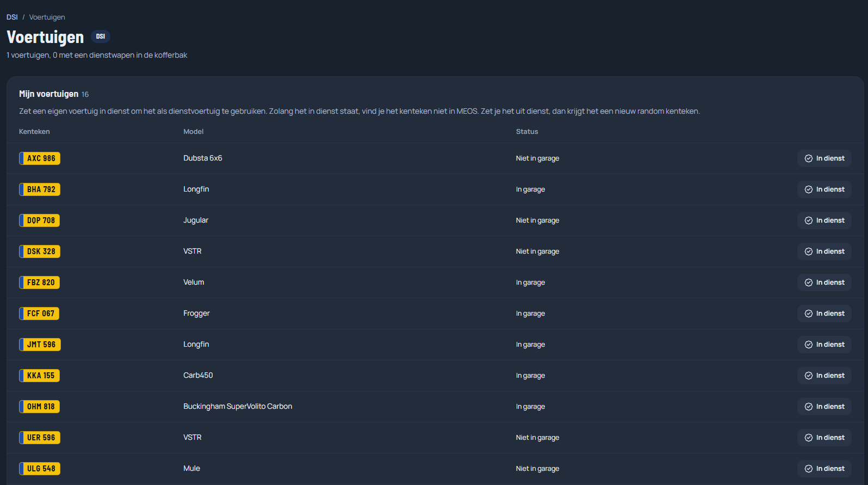Set JMT 596 Longfin in dienst

pos(824,345)
